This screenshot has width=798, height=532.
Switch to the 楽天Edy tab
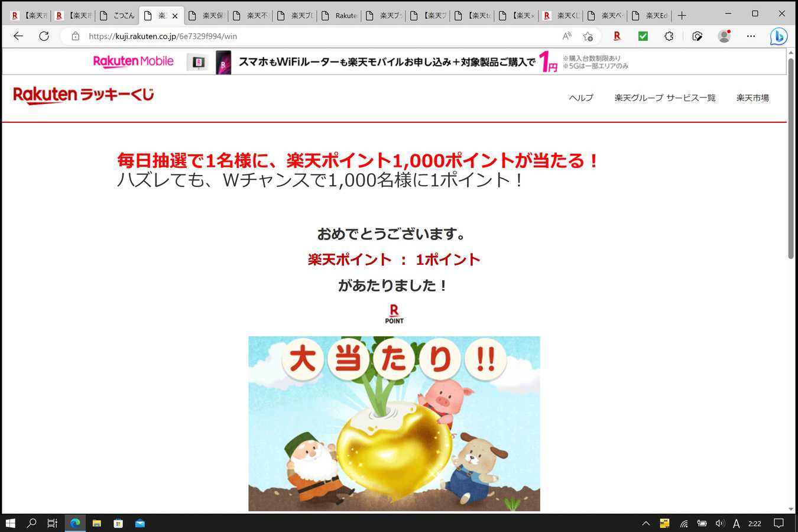coord(649,15)
